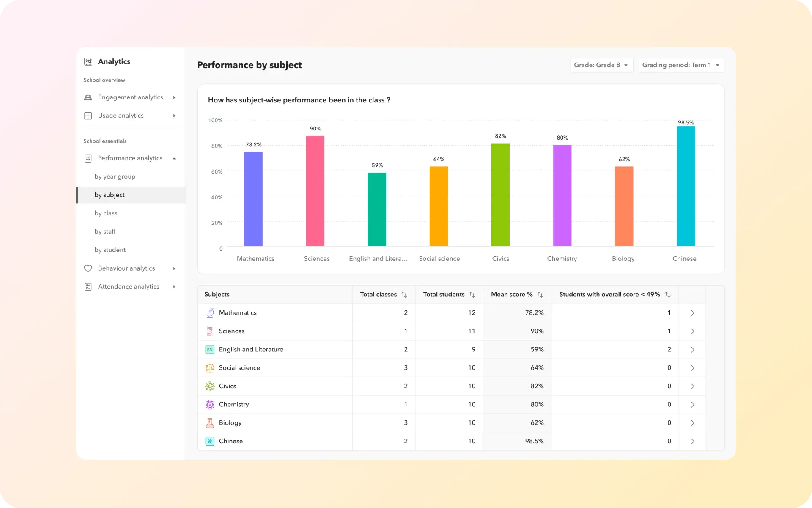Click the orange Social science bar

point(439,206)
